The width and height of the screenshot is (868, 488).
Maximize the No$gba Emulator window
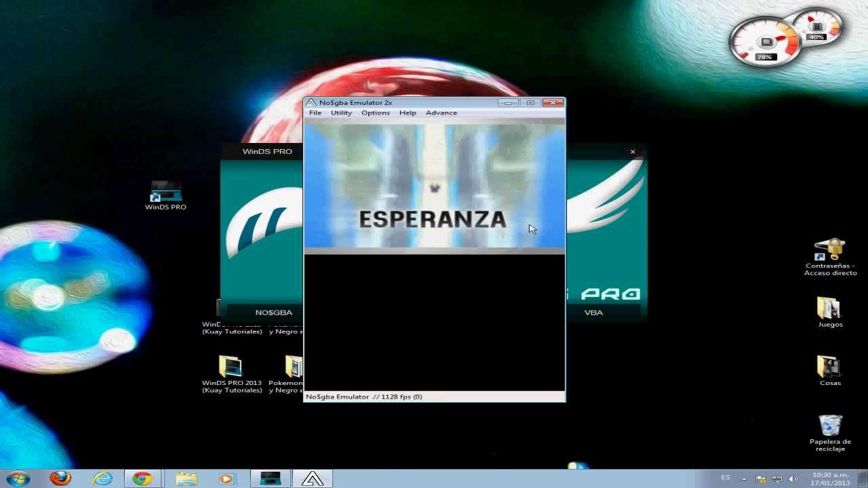[530, 103]
